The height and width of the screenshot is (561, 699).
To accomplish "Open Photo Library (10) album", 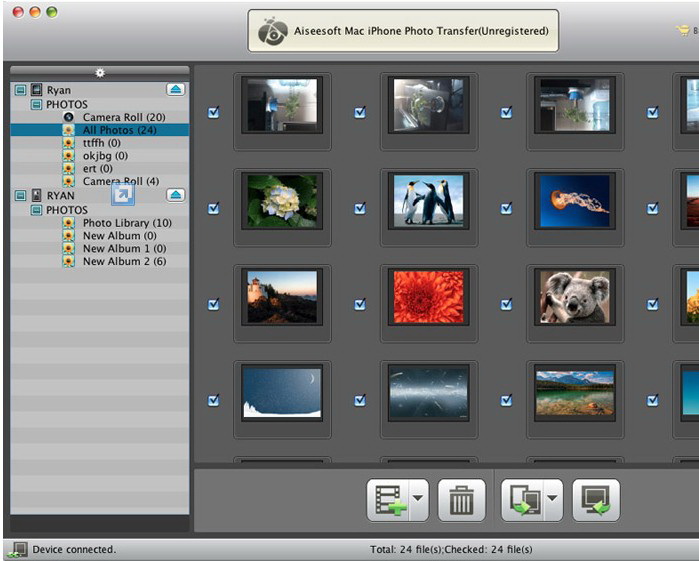I will (x=127, y=223).
